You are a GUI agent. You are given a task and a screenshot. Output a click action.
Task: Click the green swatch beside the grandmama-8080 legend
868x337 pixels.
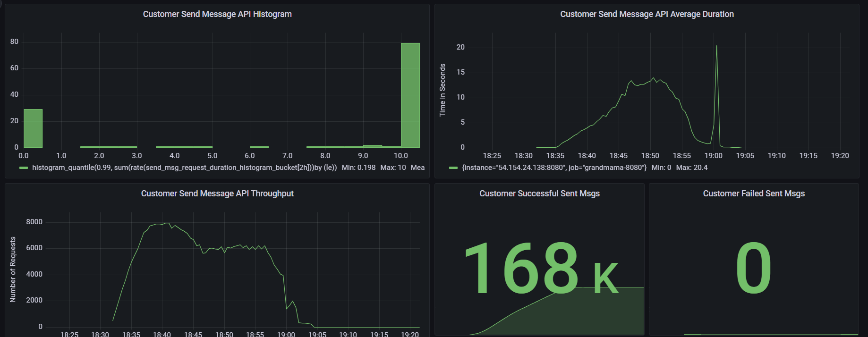pyautogui.click(x=453, y=168)
